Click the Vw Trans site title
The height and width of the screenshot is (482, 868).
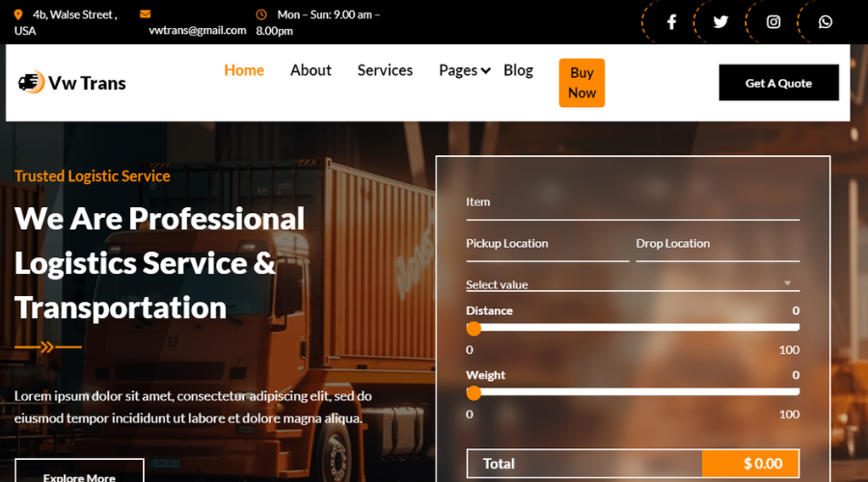coord(87,83)
